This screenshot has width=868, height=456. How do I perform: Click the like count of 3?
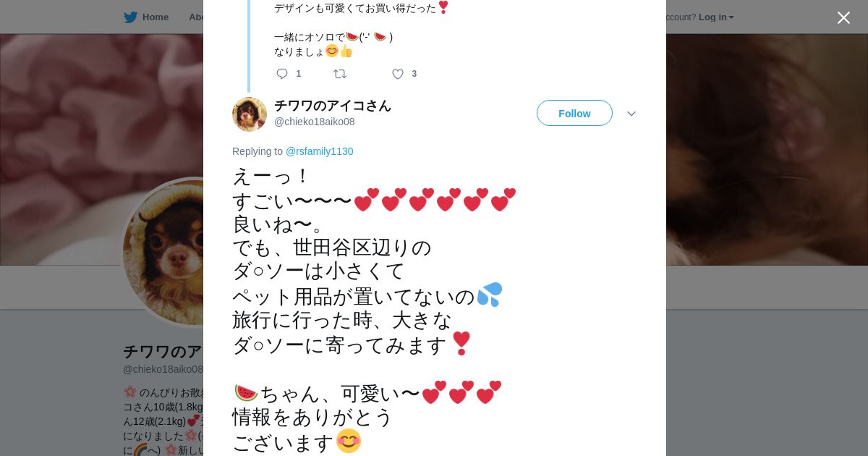click(414, 74)
